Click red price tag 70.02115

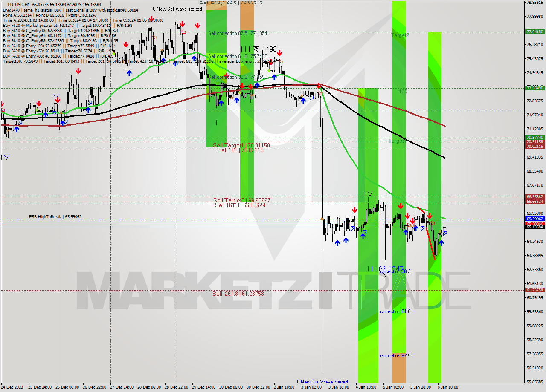click(x=535, y=146)
